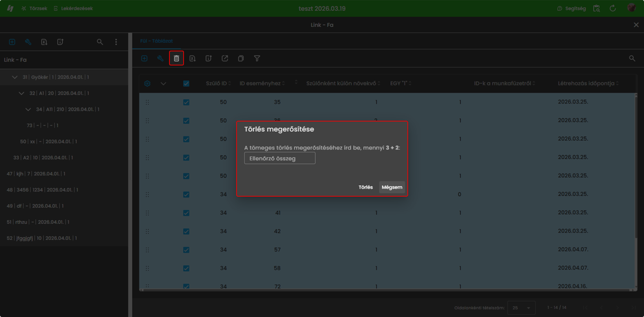Select tree item 33 | A2 | 10

(x=43, y=158)
